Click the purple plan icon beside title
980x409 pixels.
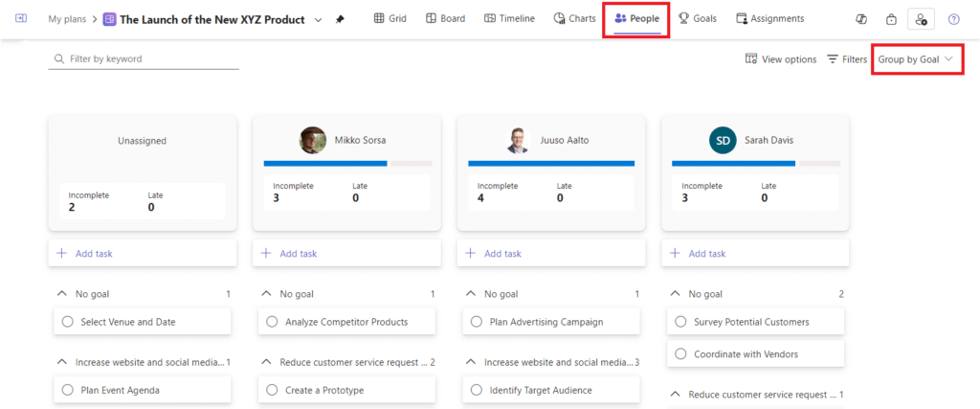pyautogui.click(x=109, y=19)
